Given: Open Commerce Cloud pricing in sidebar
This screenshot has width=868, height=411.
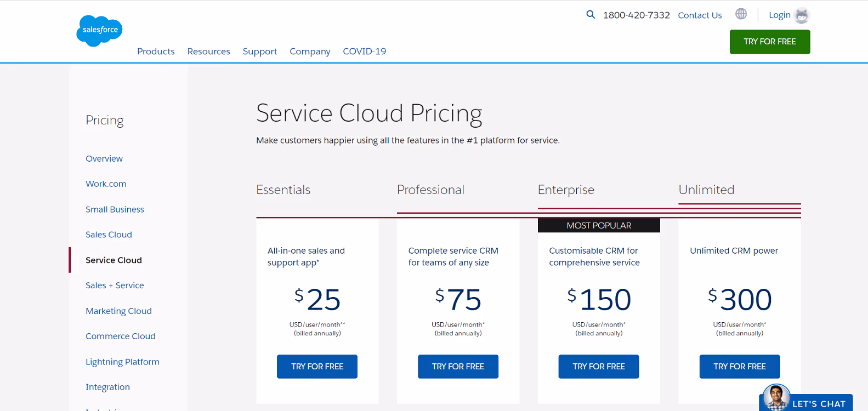Looking at the screenshot, I should click(121, 336).
